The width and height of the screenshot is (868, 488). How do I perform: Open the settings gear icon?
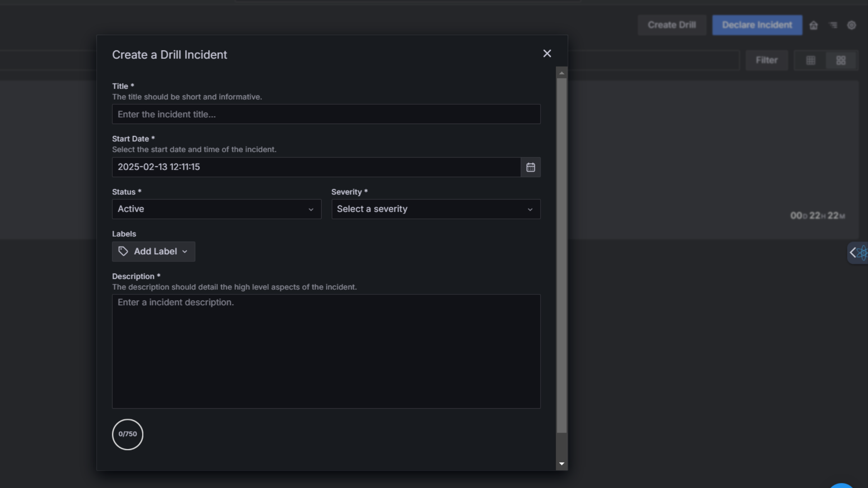point(852,25)
